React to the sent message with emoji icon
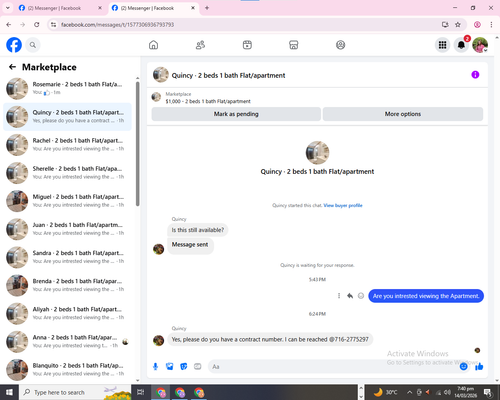The height and width of the screenshot is (400, 500). pyautogui.click(x=361, y=296)
